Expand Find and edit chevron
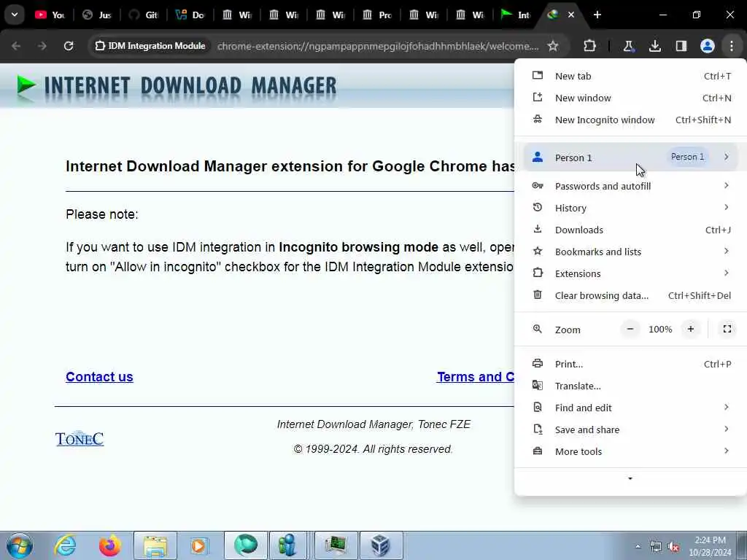Screen dimensions: 747x560 (x=726, y=408)
